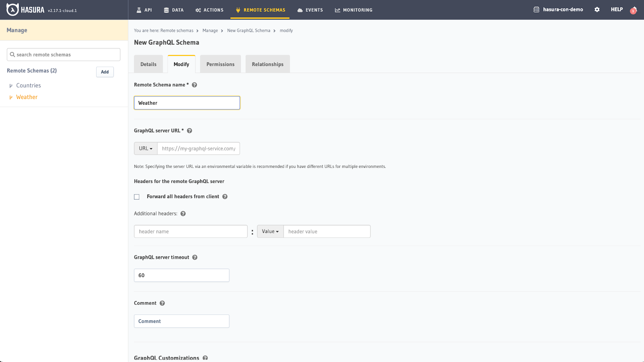Click help icon next to GraphQL Customizations

[x=205, y=358]
